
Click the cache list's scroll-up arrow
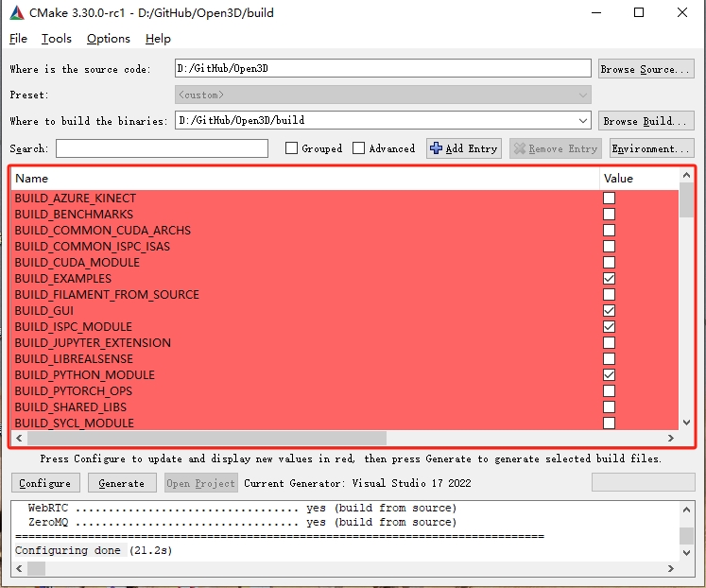pos(686,176)
